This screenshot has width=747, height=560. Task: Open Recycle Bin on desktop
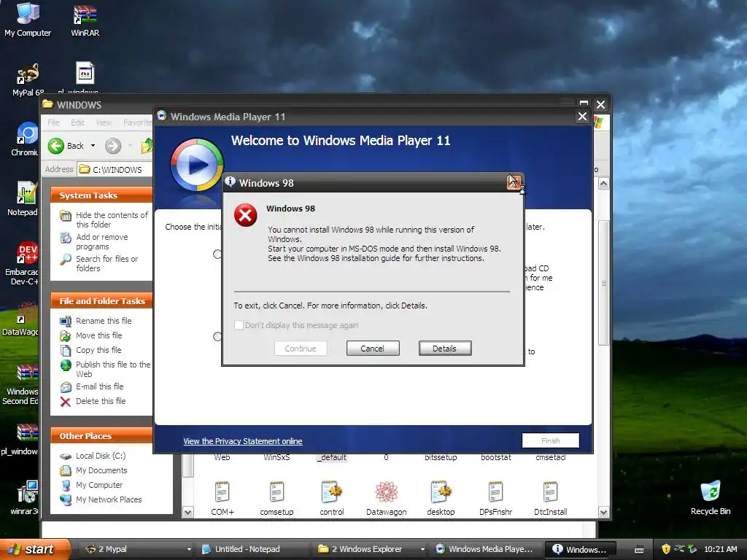711,497
